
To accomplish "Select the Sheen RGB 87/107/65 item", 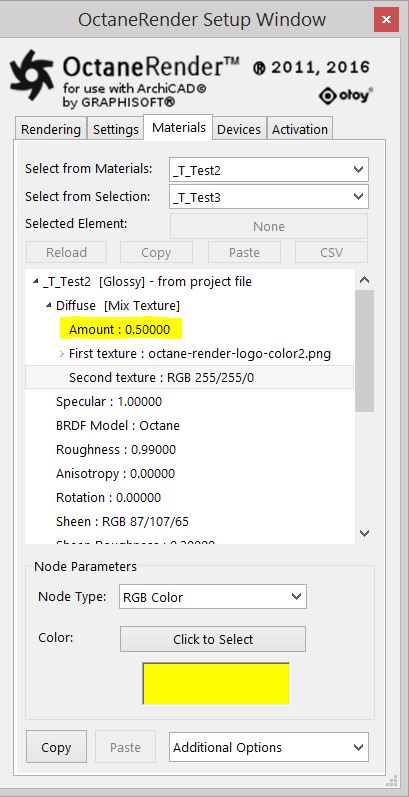I will point(122,522).
